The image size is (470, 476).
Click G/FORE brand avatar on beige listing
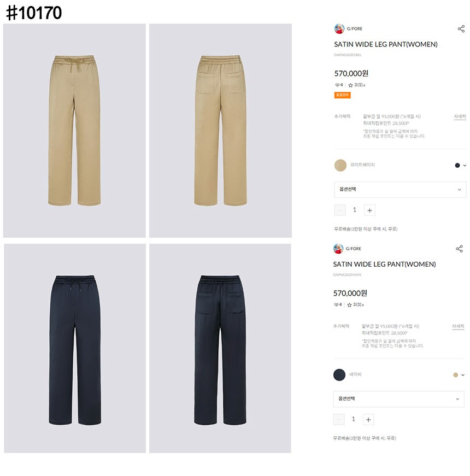coord(339,28)
